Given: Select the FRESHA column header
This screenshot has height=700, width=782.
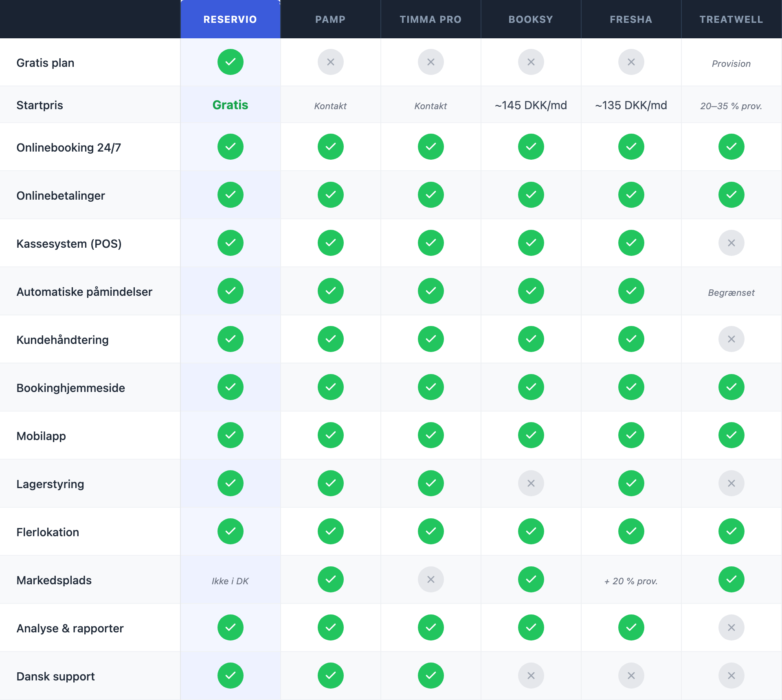Looking at the screenshot, I should [x=631, y=19].
